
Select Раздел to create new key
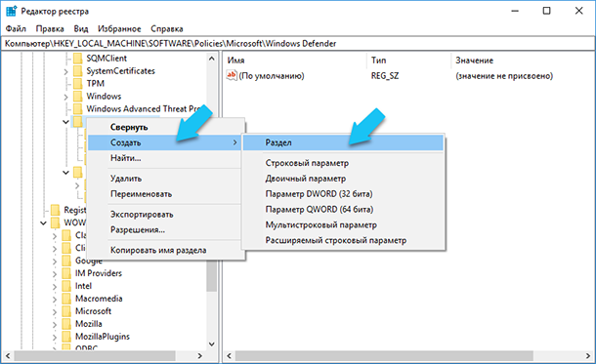343,142
